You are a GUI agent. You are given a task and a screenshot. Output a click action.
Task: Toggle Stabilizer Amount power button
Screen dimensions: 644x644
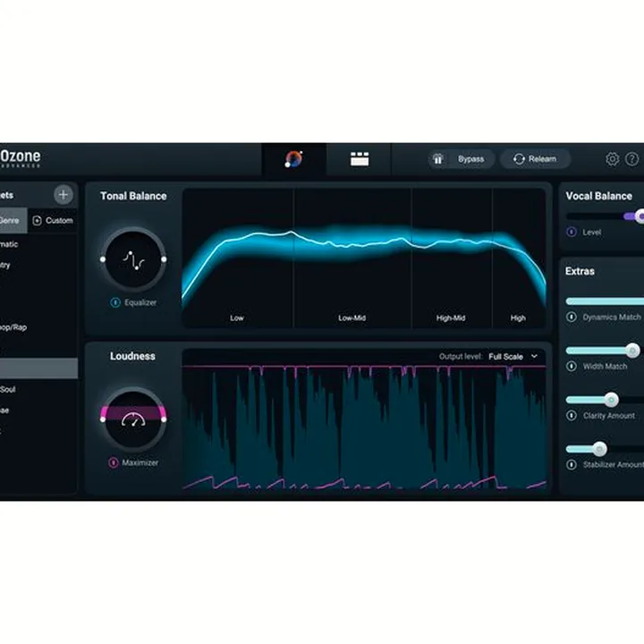coord(572,464)
